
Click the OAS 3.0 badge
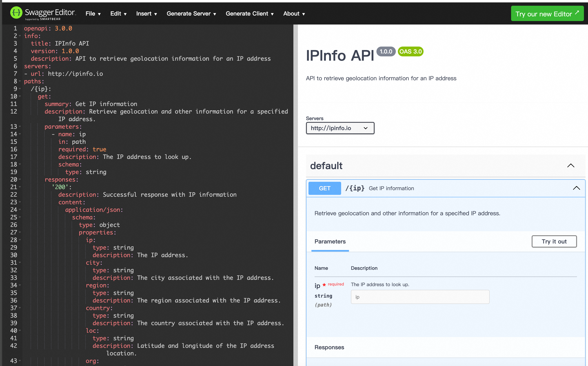pos(410,51)
